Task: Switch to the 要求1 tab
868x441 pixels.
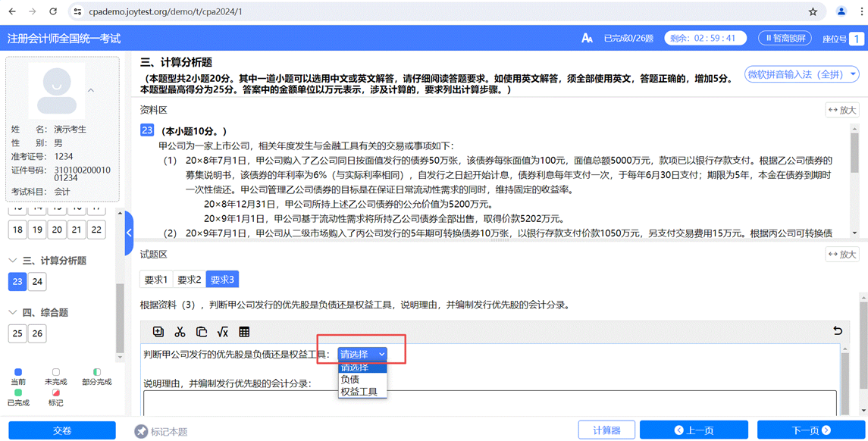Action: (155, 278)
